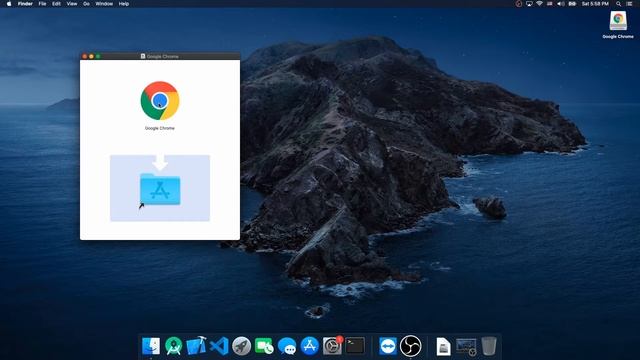Open App Store from the Dock
The height and width of the screenshot is (360, 640).
click(310, 346)
